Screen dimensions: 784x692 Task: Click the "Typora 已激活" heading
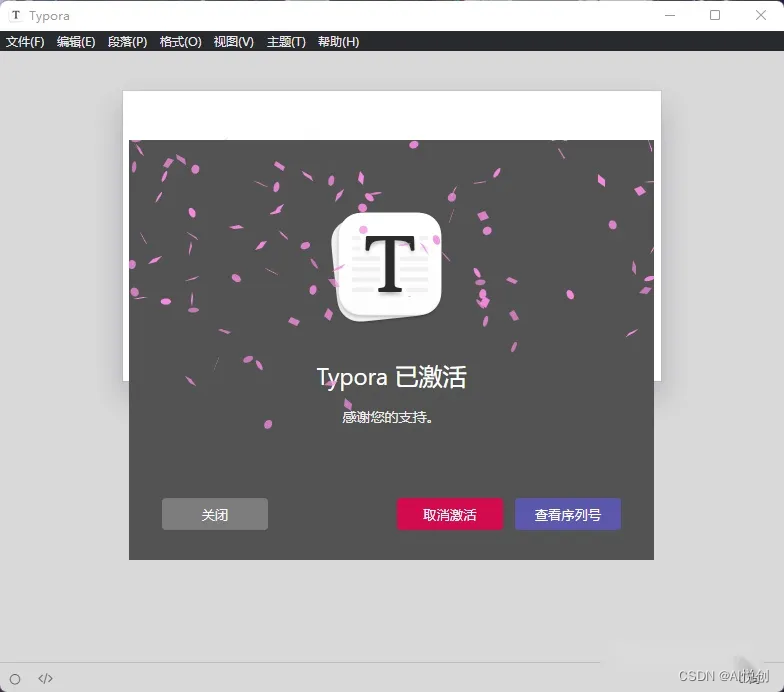pyautogui.click(x=392, y=377)
